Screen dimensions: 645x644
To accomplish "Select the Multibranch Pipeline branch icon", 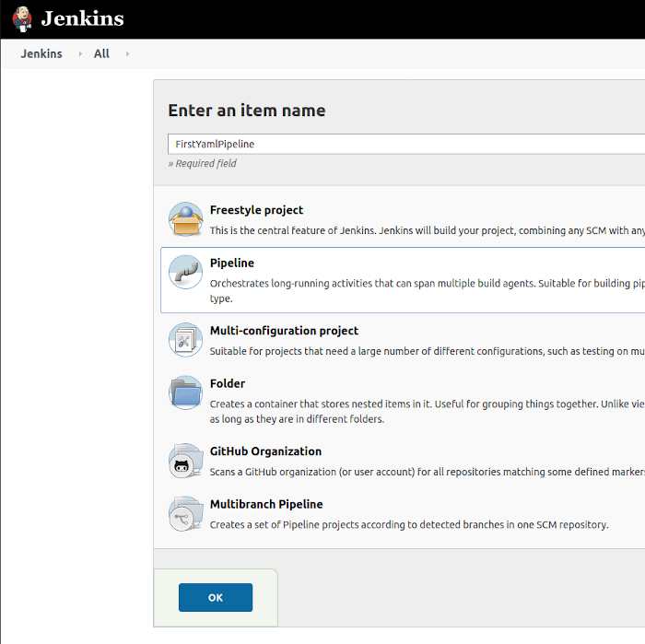I will [x=185, y=513].
